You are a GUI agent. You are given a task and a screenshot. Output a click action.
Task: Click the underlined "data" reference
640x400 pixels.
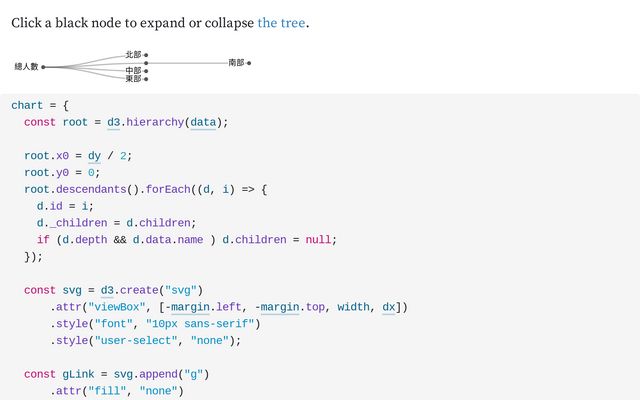[203, 122]
